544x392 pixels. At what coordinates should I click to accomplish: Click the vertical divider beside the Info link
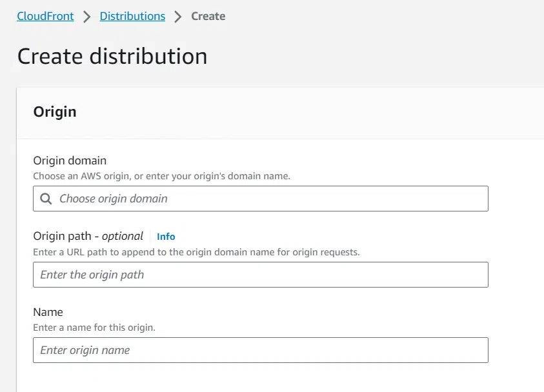[x=150, y=237]
